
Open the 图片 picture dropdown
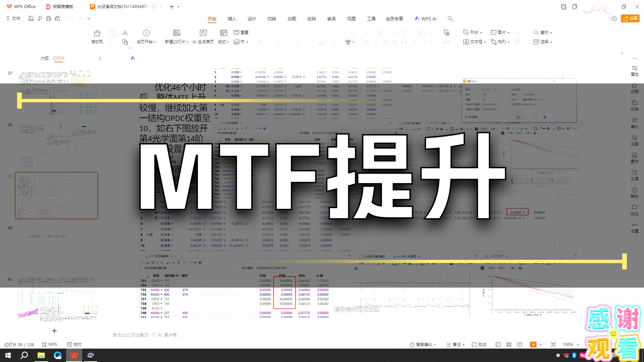[500, 33]
